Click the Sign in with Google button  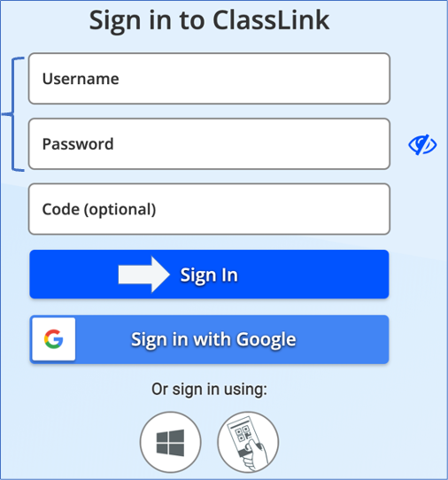209,339
